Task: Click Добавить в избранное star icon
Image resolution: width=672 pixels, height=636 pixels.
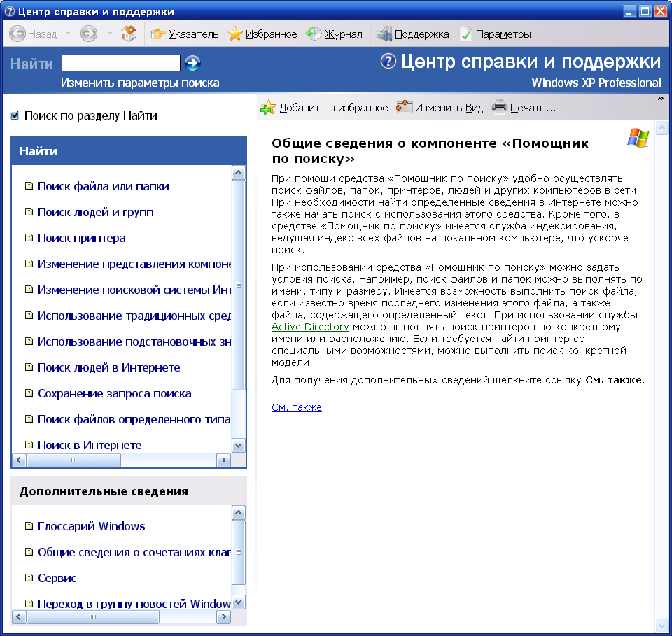Action: pyautogui.click(x=268, y=108)
